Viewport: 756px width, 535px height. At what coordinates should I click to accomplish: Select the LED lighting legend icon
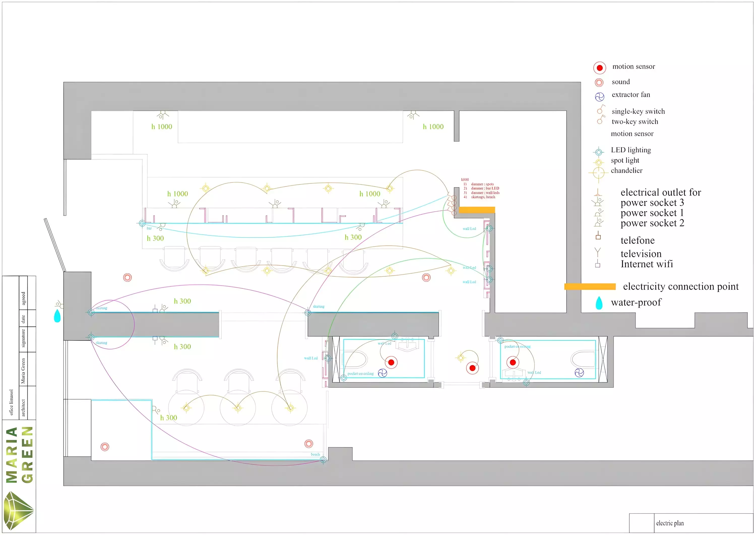598,152
